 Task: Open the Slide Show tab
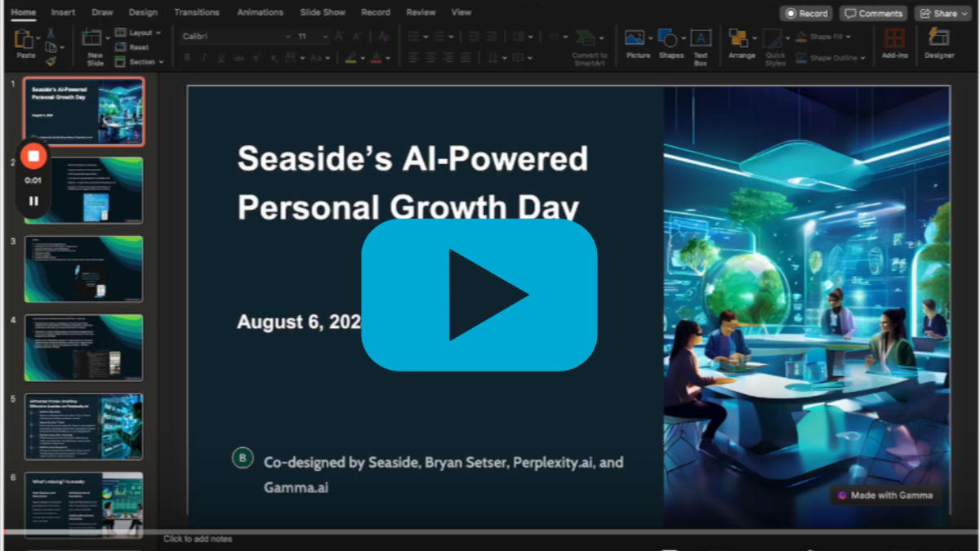pos(323,12)
